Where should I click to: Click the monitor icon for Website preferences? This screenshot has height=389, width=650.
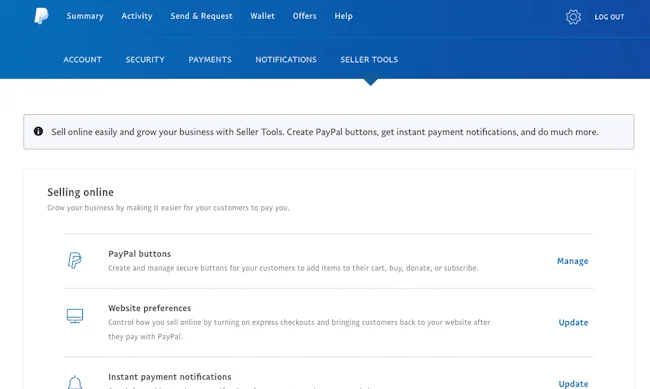tap(75, 316)
